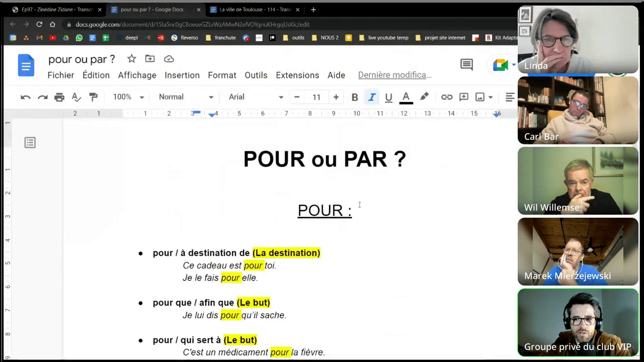This screenshot has height=362, width=644.
Task: Open the YouTube bookmark icon
Action: 53,38
